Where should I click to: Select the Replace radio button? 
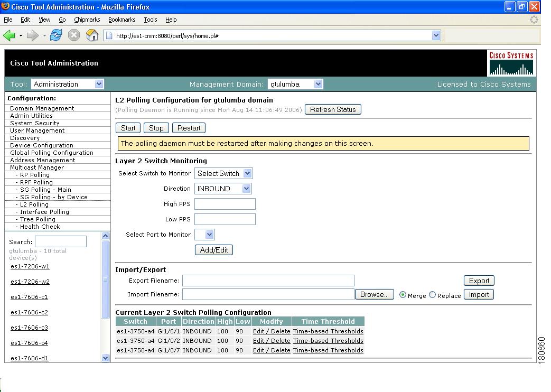433,295
